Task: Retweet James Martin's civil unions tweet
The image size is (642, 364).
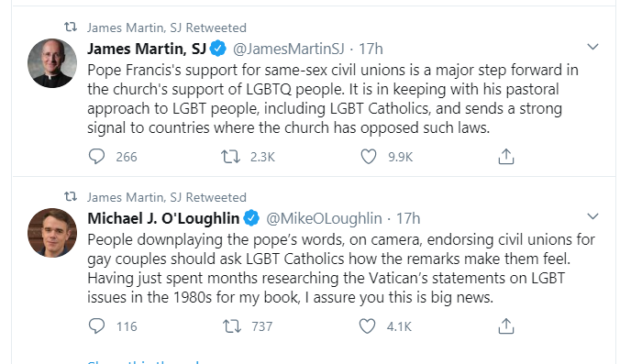Action: tap(231, 157)
